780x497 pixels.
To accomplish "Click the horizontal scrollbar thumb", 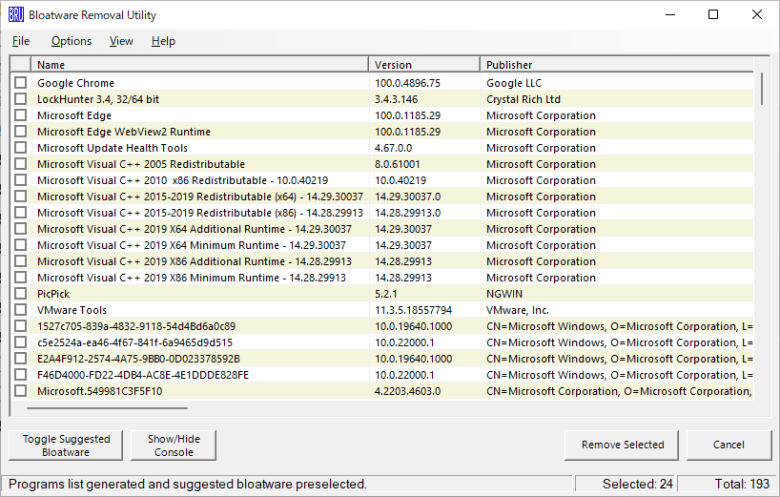I will [x=107, y=408].
